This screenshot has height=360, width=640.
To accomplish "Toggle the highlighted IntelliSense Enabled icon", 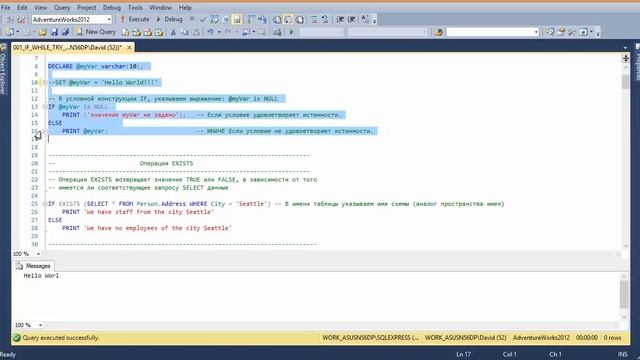I will tap(236, 19).
